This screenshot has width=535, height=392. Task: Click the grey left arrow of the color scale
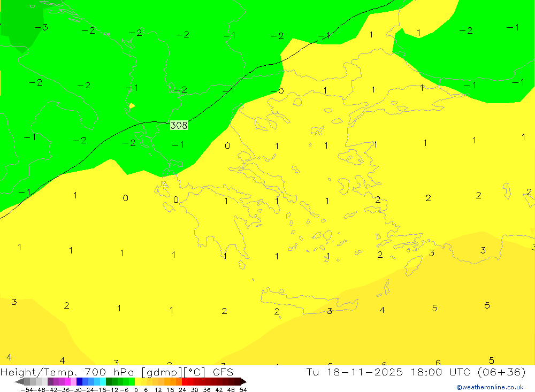19,382
